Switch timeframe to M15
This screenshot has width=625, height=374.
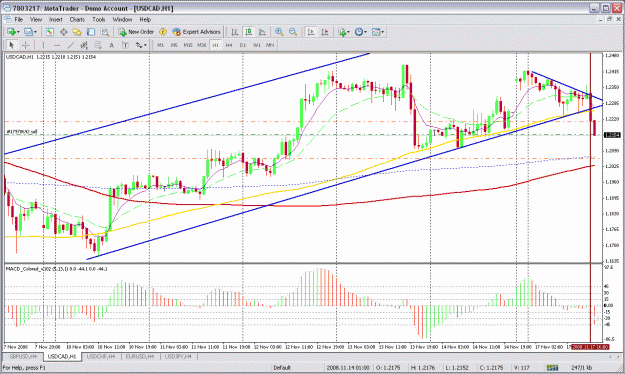click(x=188, y=45)
